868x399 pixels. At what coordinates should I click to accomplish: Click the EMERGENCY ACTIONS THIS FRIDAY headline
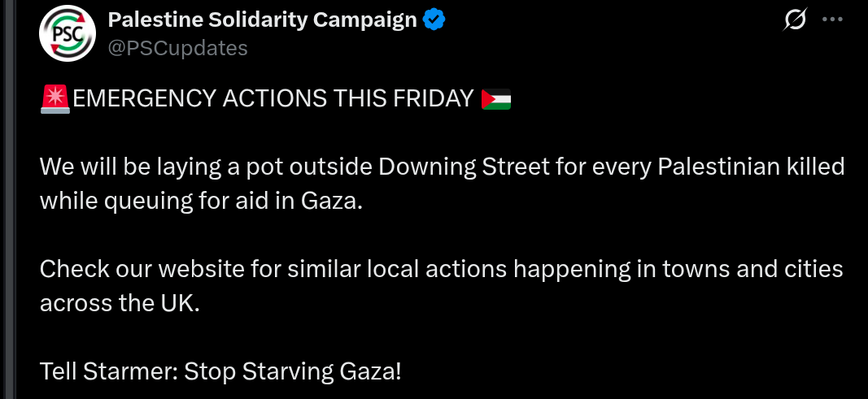click(273, 99)
